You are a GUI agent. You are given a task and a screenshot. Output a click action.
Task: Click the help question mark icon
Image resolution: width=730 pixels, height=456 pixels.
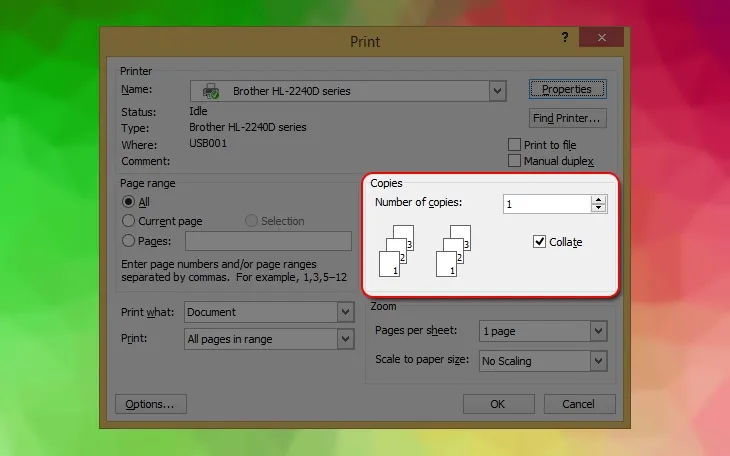(x=565, y=37)
